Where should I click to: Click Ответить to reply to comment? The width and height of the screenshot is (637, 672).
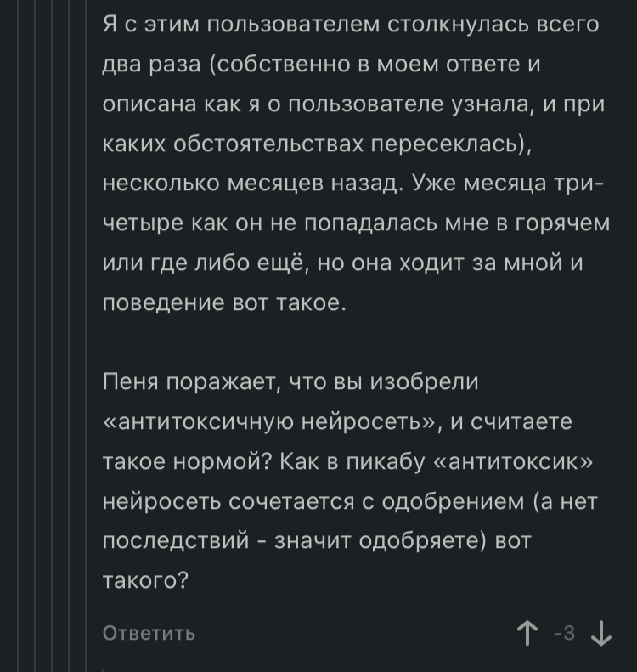tap(149, 633)
